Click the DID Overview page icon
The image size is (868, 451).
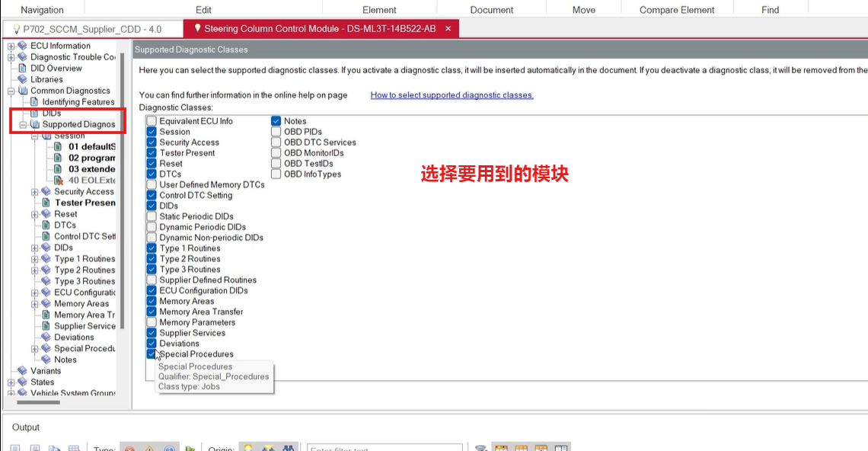point(22,68)
